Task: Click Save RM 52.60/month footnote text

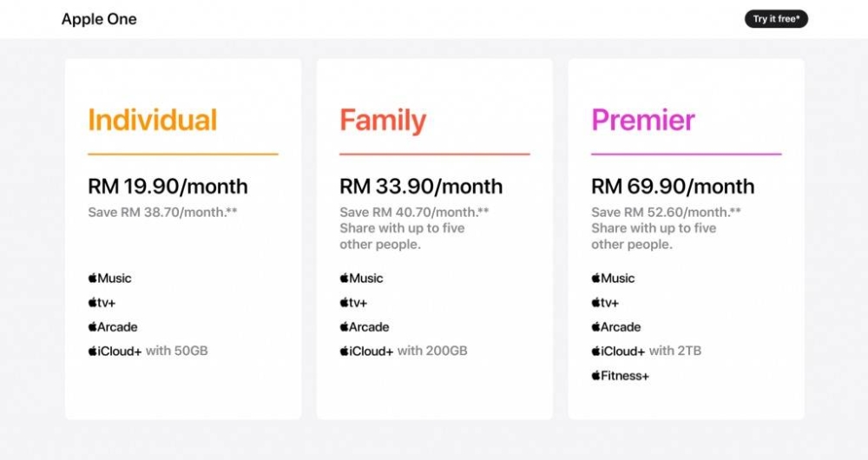Action: 666,212
